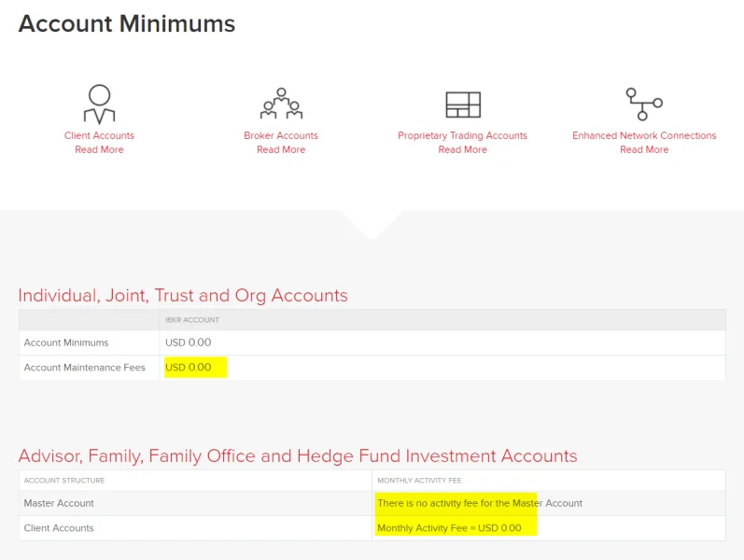The height and width of the screenshot is (560, 744).
Task: Click the Proprietary Trading Accounts grid icon
Action: 462,105
